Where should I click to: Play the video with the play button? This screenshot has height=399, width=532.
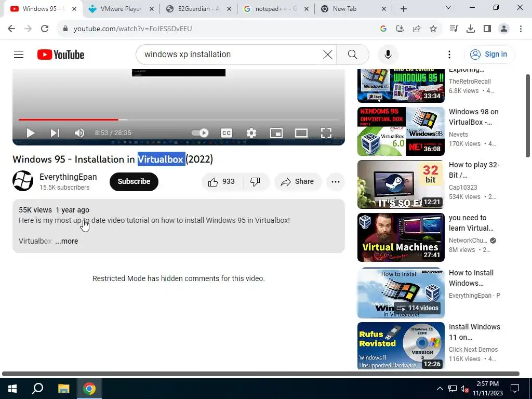[x=31, y=133]
